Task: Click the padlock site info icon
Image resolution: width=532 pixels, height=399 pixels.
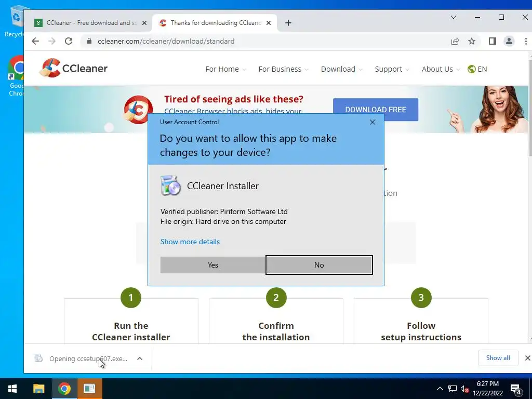Action: click(x=89, y=41)
